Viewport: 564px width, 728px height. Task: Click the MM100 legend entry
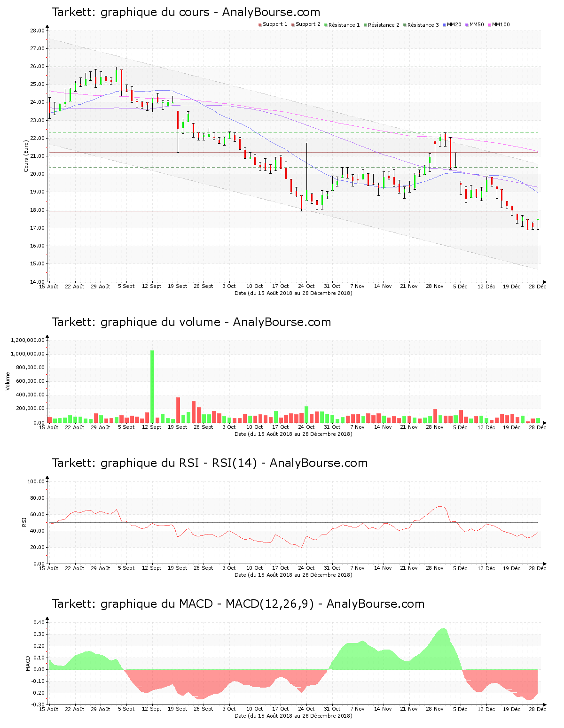point(499,24)
